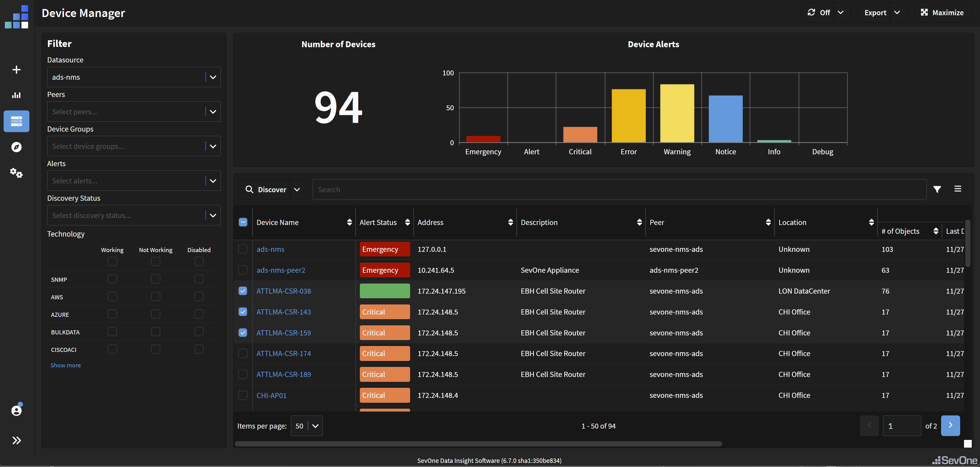Open the Export options dropdown arrow
The width and height of the screenshot is (980, 467).
pyautogui.click(x=897, y=13)
